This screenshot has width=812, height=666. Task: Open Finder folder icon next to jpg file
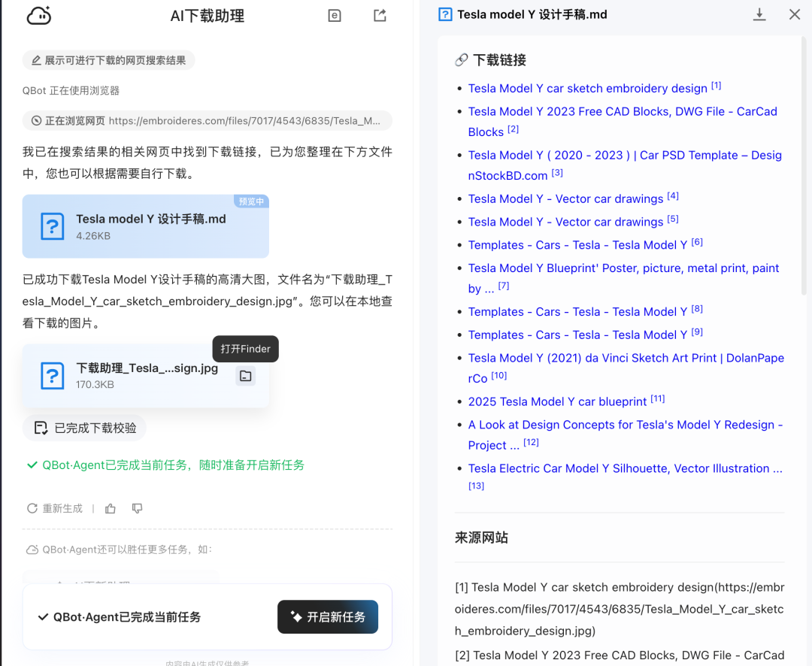tap(245, 376)
